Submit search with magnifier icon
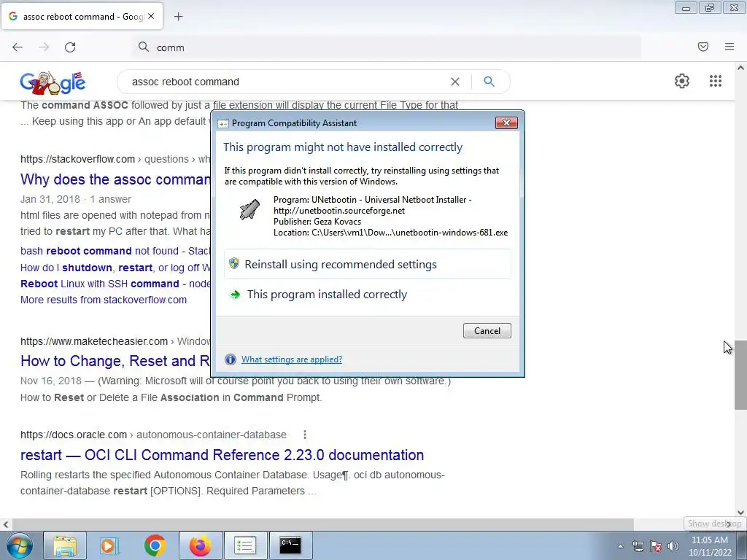The height and width of the screenshot is (560, 747). pos(489,82)
